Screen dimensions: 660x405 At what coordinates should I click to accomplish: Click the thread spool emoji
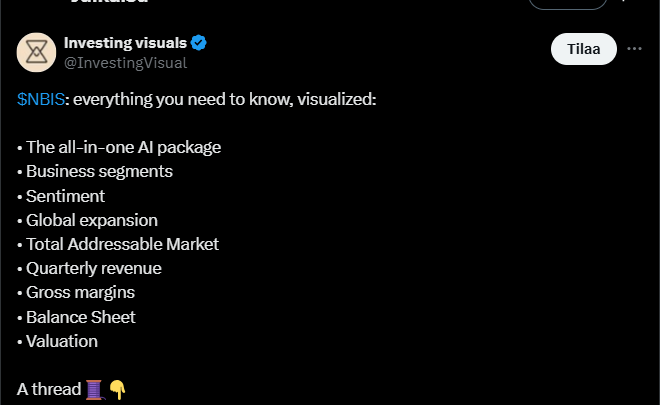[x=95, y=389]
